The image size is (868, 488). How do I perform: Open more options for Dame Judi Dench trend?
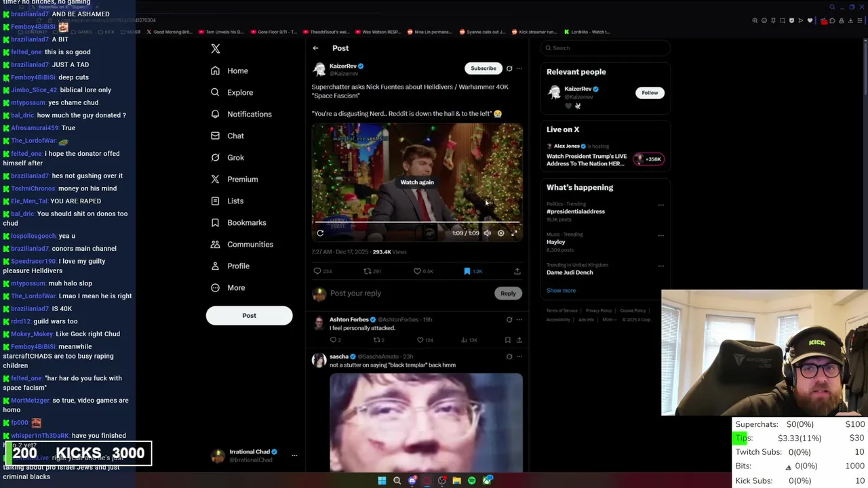pyautogui.click(x=661, y=266)
